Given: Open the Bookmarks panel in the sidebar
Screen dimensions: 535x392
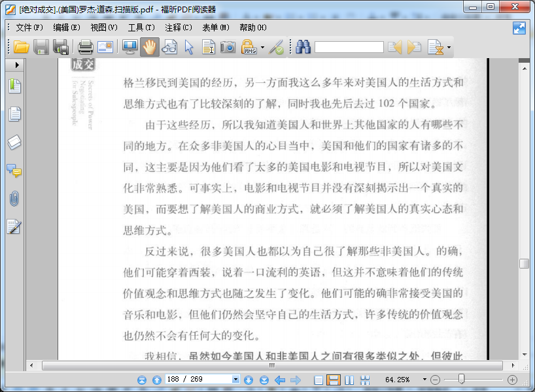Looking at the screenshot, I should click(x=14, y=86).
